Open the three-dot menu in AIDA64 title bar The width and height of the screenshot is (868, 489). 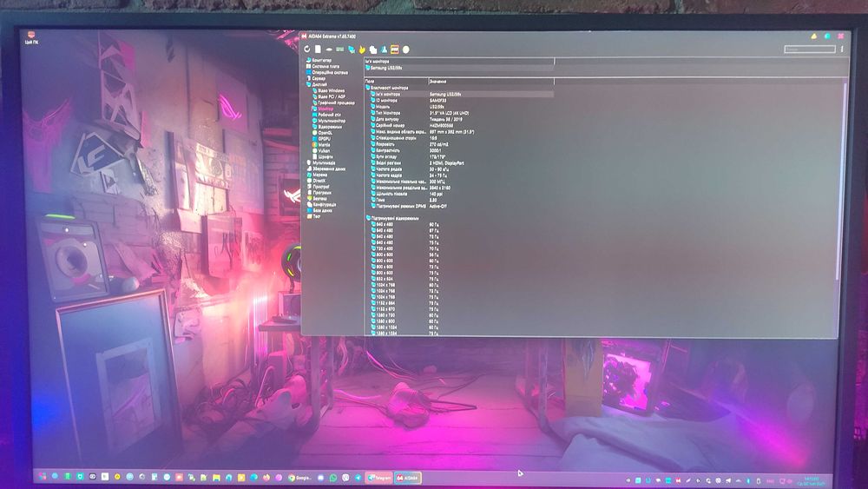tap(842, 49)
